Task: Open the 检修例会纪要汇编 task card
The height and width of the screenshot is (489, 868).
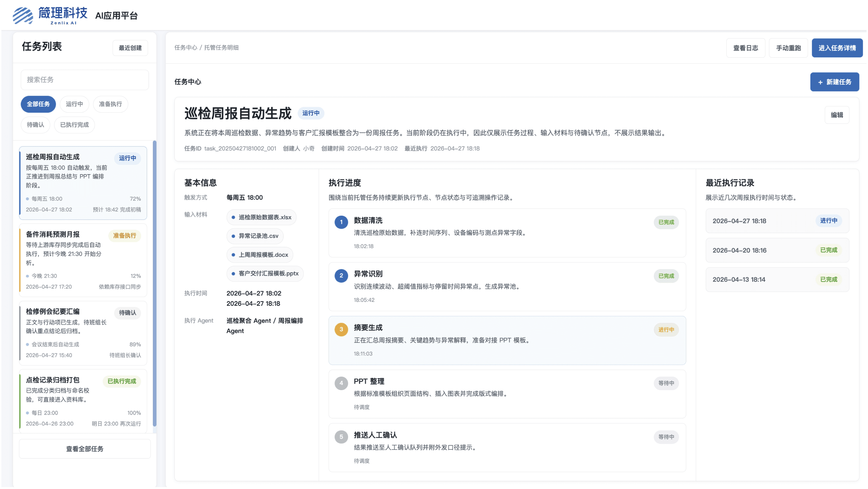Action: 83,333
